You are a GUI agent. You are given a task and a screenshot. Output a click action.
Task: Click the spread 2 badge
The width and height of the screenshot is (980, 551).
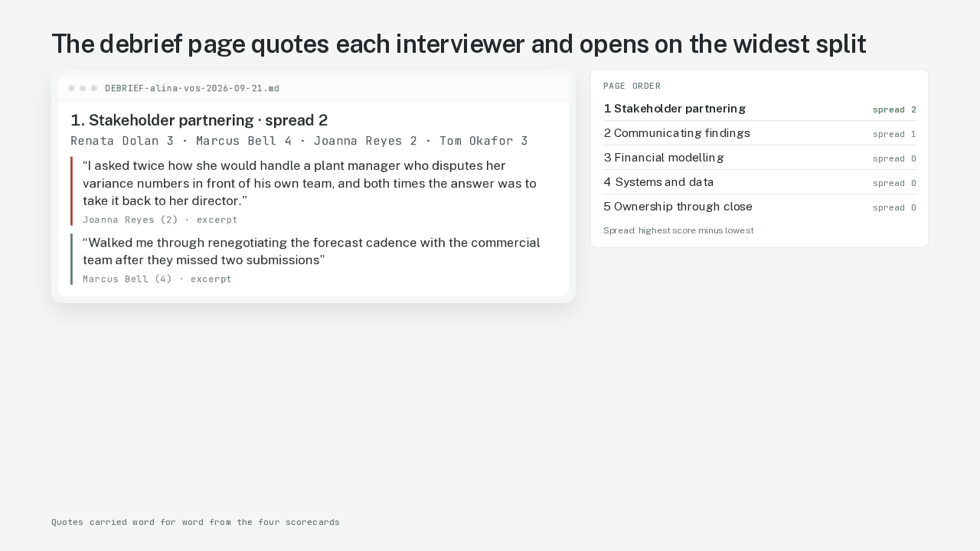(894, 110)
